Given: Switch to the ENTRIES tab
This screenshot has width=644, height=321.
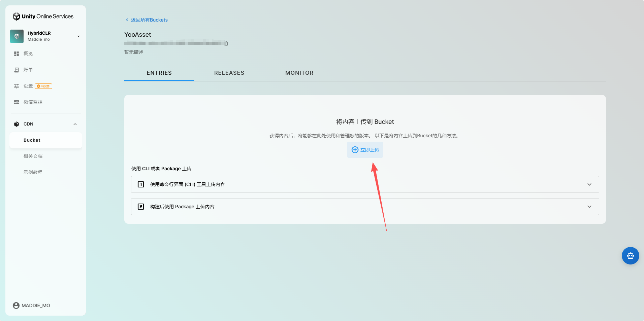Looking at the screenshot, I should tap(159, 73).
